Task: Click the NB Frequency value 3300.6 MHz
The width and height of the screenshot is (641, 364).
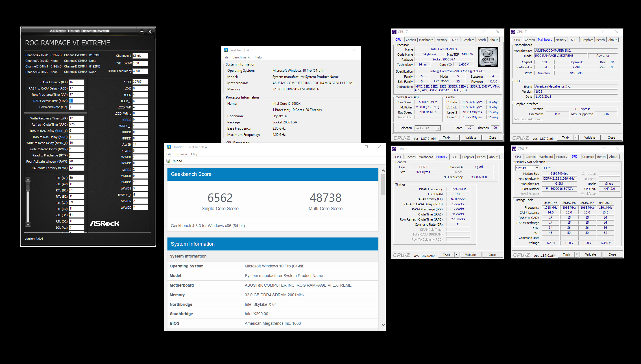Action: pyautogui.click(x=479, y=177)
